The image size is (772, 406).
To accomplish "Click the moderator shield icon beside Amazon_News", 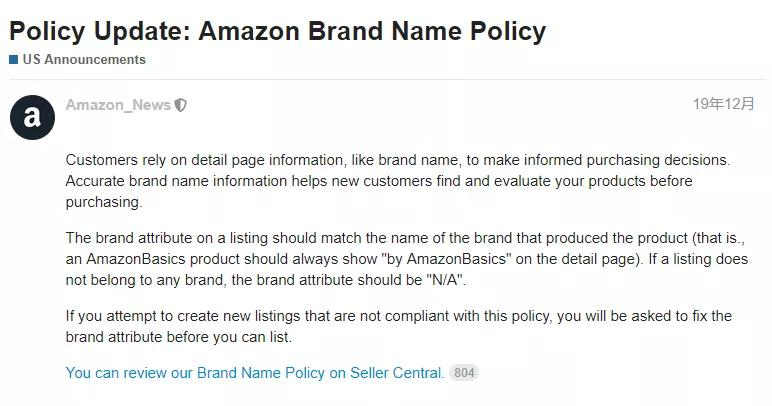I will point(181,105).
